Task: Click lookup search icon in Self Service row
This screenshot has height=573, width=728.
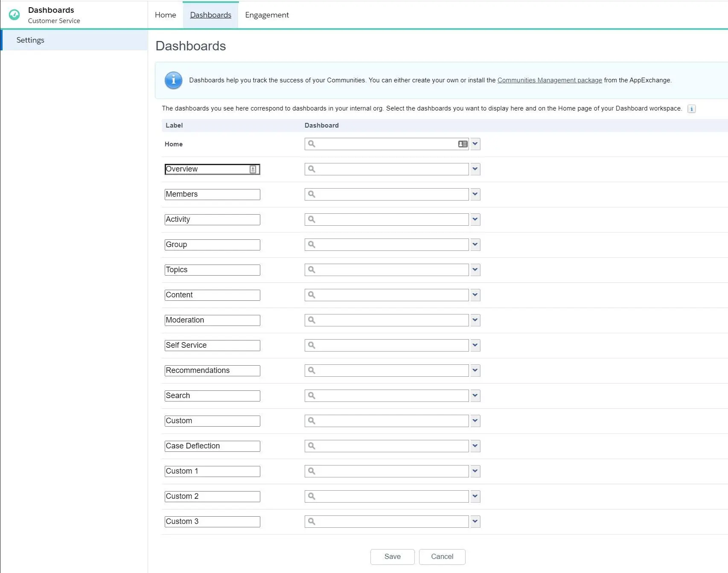Action: [312, 345]
